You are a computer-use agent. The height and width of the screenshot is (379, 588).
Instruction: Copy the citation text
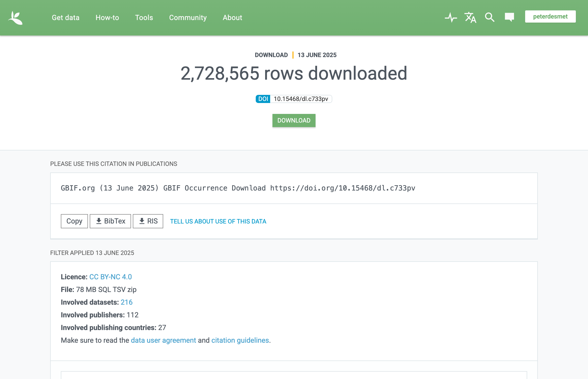(74, 221)
